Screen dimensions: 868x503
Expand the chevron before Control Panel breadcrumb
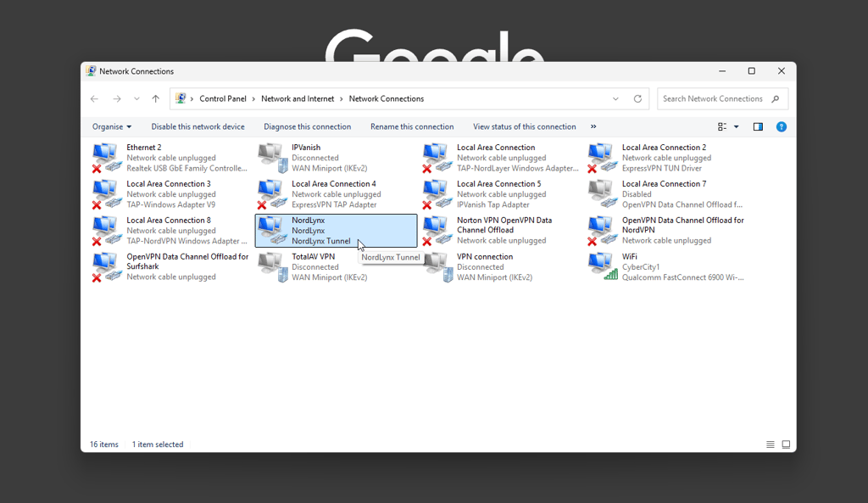point(192,98)
